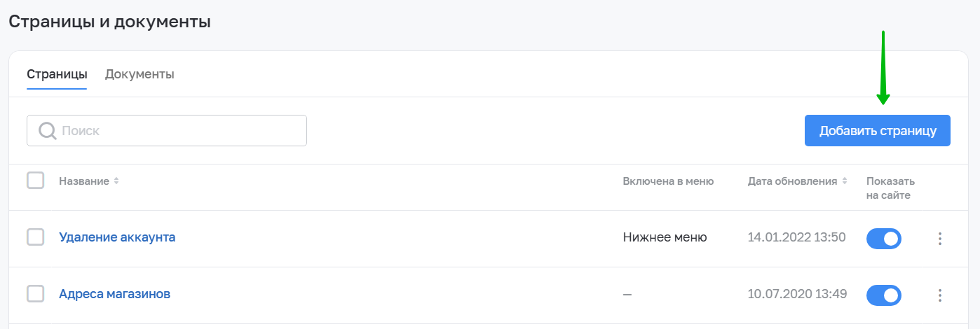The width and height of the screenshot is (980, 329).
Task: Open the Удаление аккаунта page link
Action: coord(117,237)
